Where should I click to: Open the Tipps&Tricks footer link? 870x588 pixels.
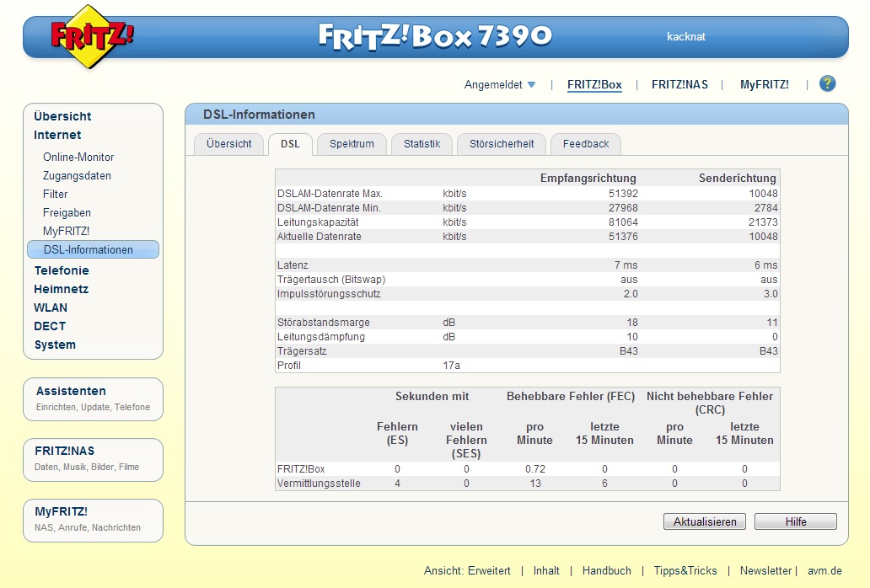(685, 571)
